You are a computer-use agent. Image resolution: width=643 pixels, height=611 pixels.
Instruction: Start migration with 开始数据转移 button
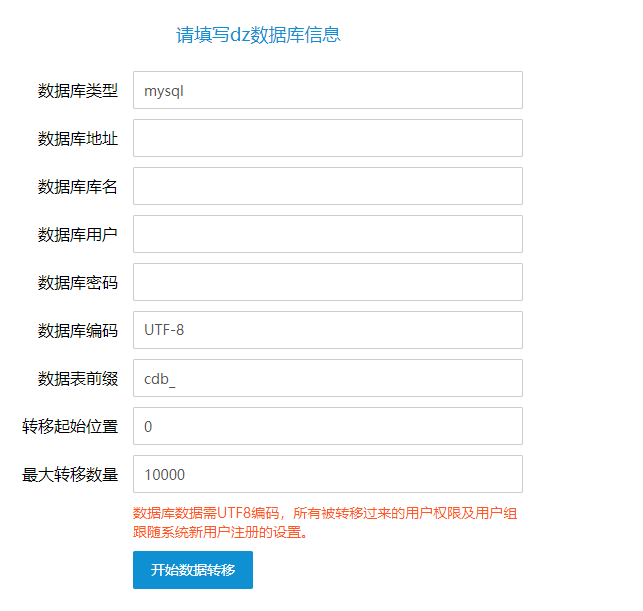[193, 570]
